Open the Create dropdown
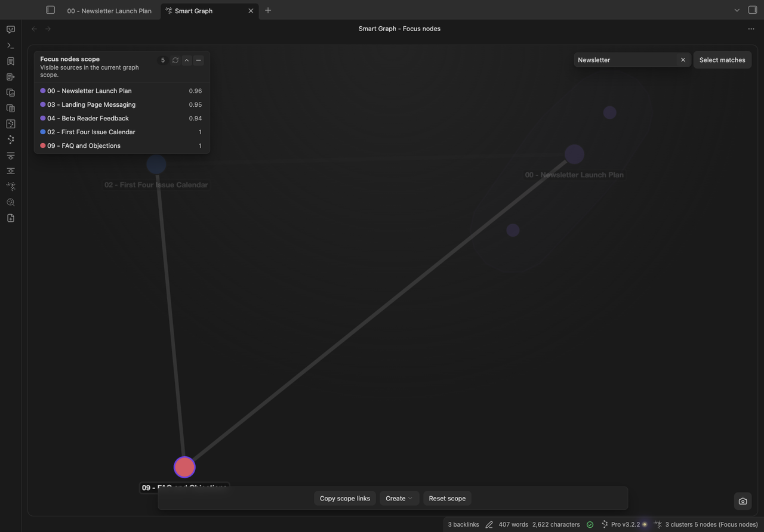764x532 pixels. click(399, 499)
